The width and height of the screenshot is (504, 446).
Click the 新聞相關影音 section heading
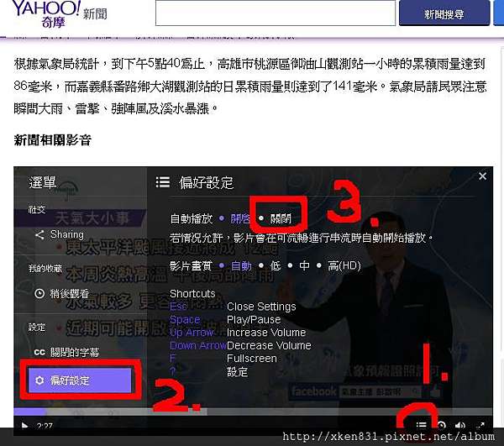[x=53, y=140]
